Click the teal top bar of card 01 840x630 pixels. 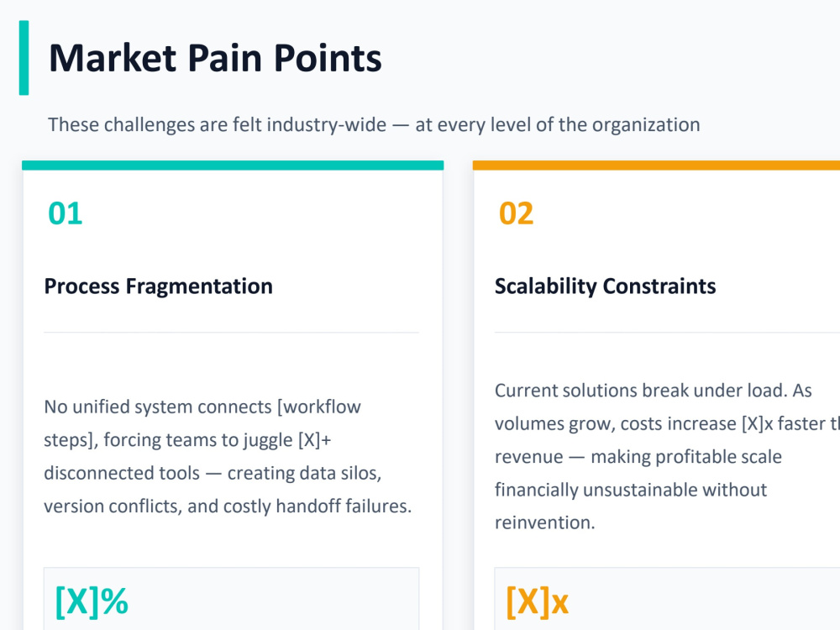tap(233, 165)
